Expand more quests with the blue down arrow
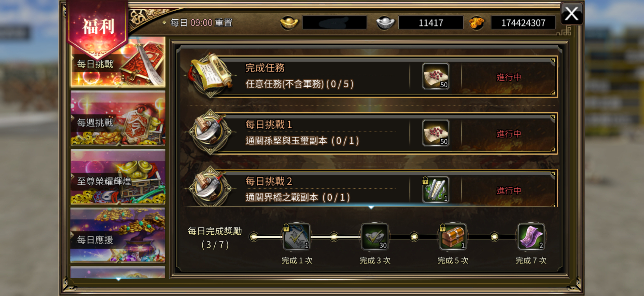Image resolution: width=644 pixels, height=296 pixels. pos(371,207)
